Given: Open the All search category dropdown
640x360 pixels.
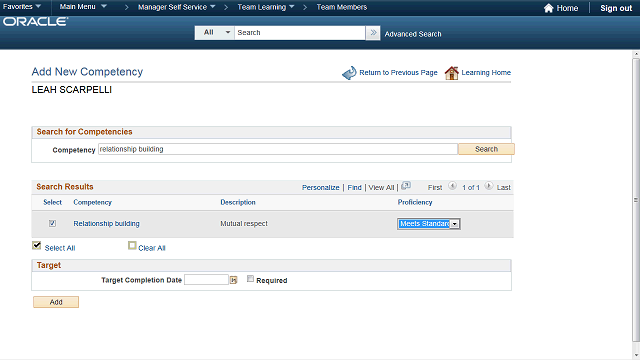Looking at the screenshot, I should pyautogui.click(x=215, y=33).
